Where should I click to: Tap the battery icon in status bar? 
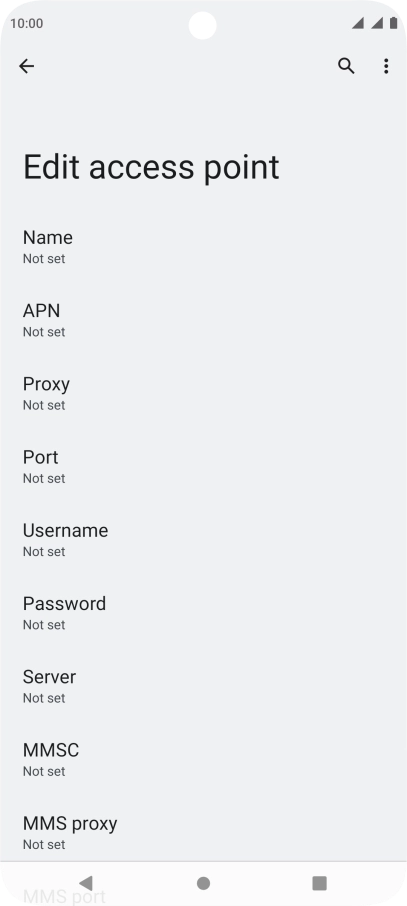pos(394,23)
